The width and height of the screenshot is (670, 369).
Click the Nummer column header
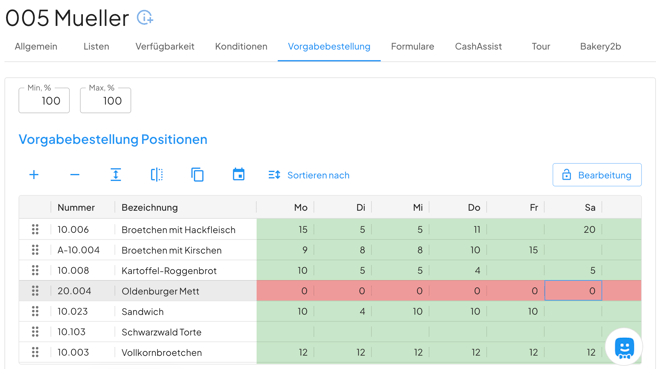[76, 208]
